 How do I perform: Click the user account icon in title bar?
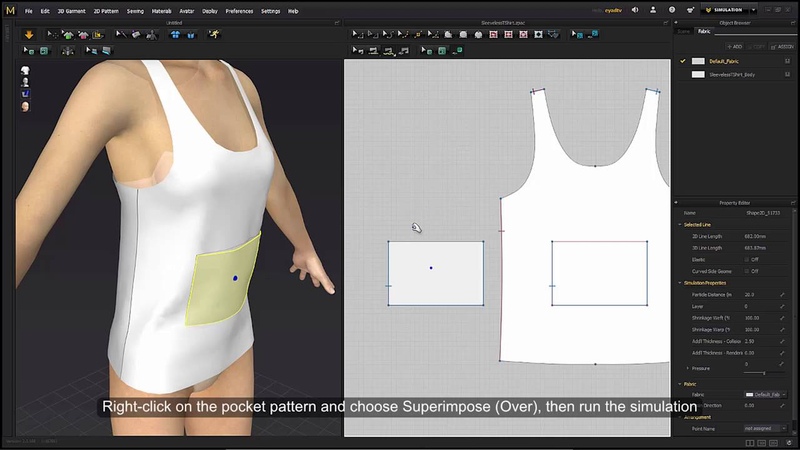click(653, 10)
